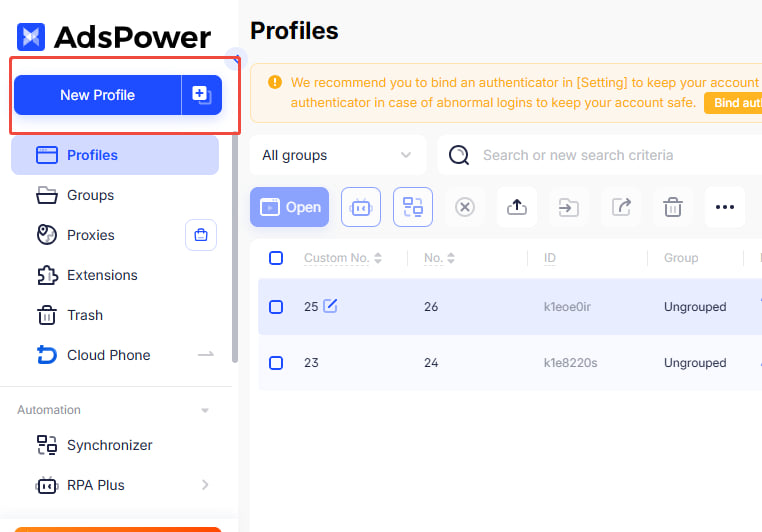Click profile ID k1eoe0ir
Screen dimensions: 762x532
point(567,307)
